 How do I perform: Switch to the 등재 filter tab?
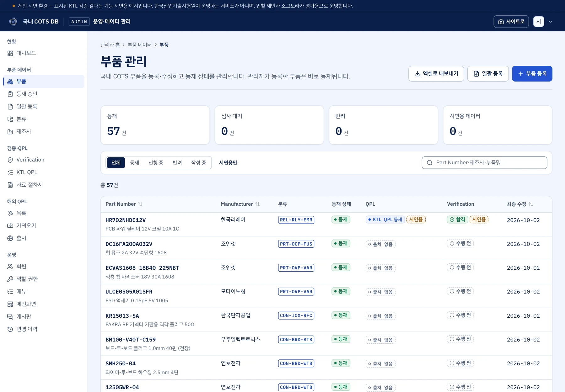pos(134,163)
